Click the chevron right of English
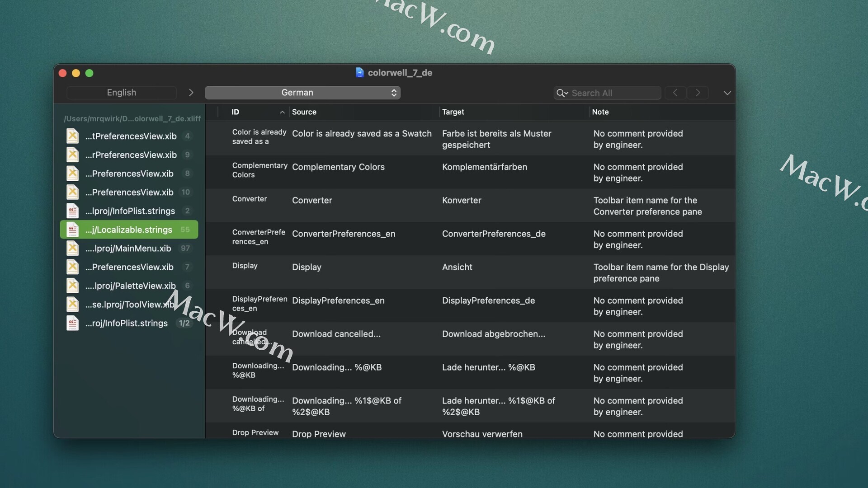The height and width of the screenshot is (488, 868). [x=191, y=93]
